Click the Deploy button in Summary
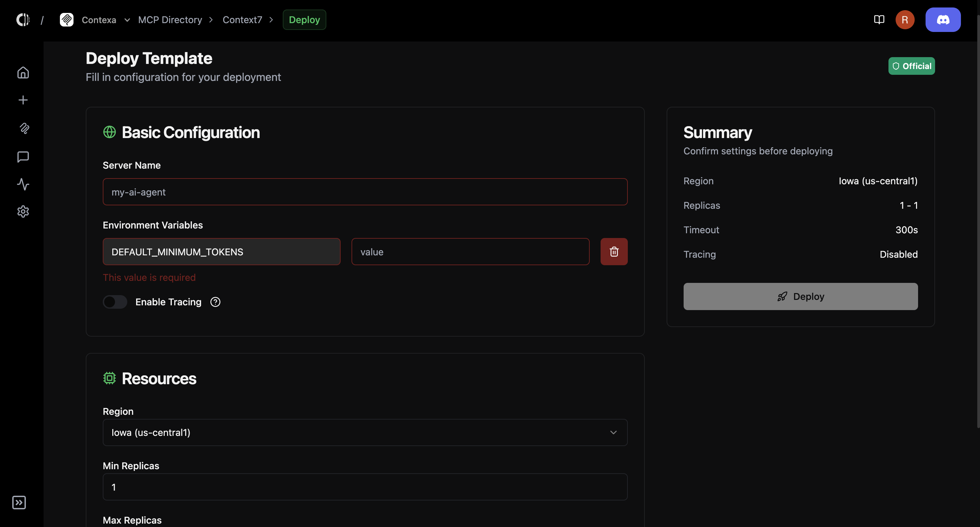This screenshot has width=980, height=527. 800,296
